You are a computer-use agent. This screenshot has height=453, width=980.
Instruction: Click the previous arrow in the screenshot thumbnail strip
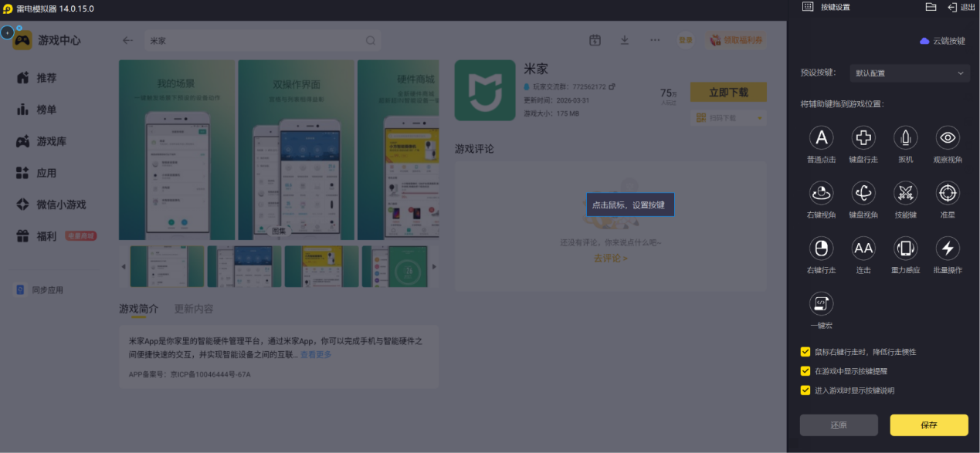pos(124,267)
